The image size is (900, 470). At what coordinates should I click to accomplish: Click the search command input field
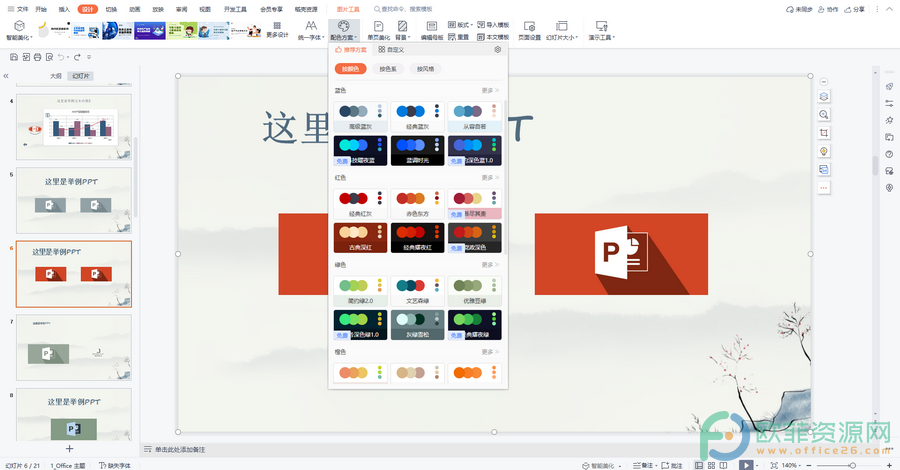(406, 9)
